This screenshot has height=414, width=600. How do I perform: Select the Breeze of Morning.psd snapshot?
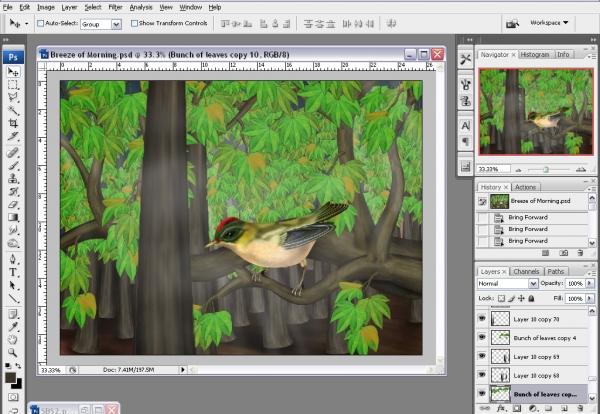click(532, 201)
